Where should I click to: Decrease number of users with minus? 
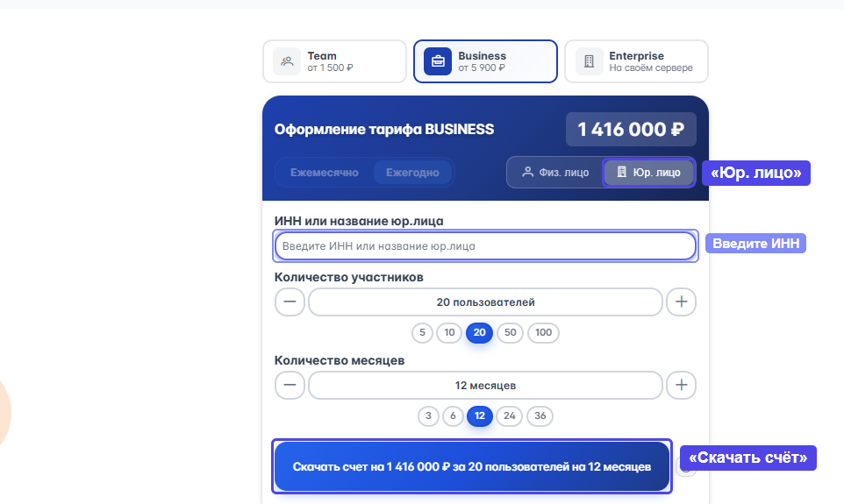click(290, 302)
